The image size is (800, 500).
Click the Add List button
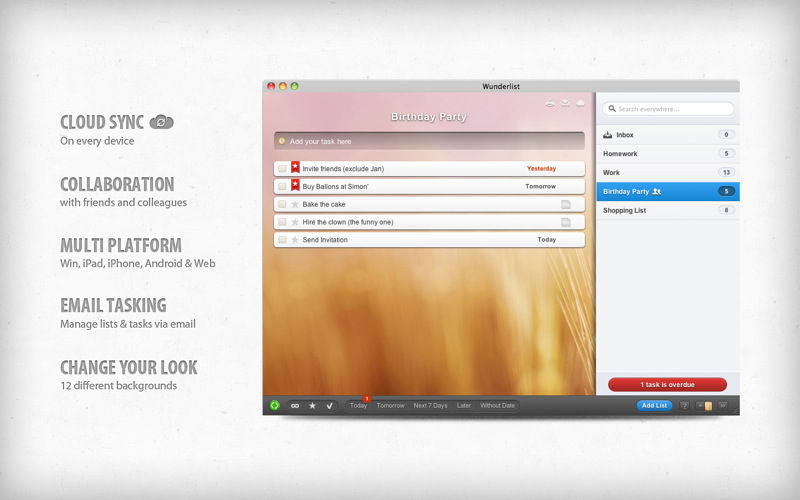(x=654, y=406)
